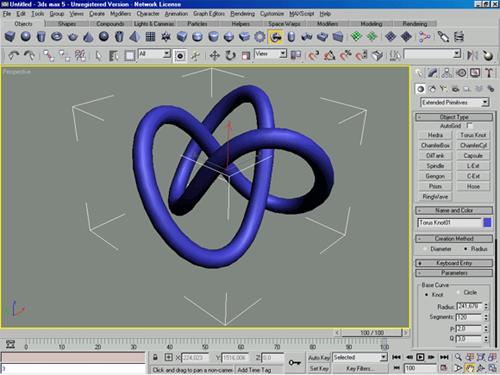Click the blue object color swatch

[x=487, y=223]
